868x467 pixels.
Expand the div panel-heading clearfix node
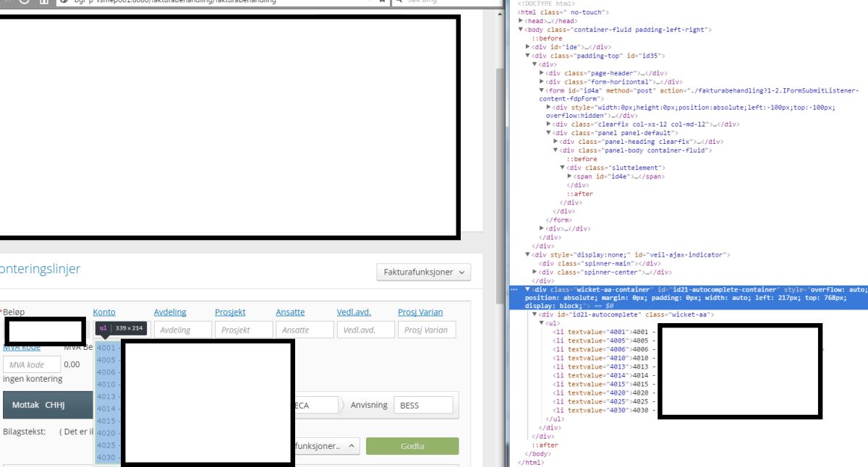click(556, 142)
